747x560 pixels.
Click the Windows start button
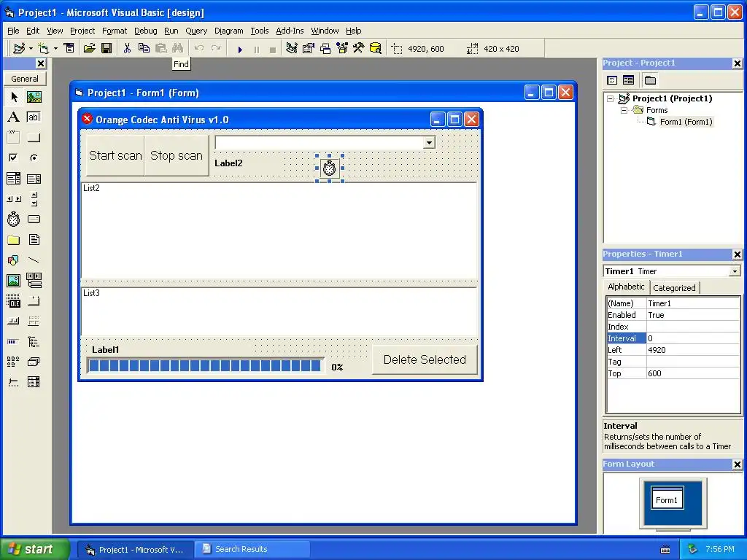pyautogui.click(x=34, y=549)
